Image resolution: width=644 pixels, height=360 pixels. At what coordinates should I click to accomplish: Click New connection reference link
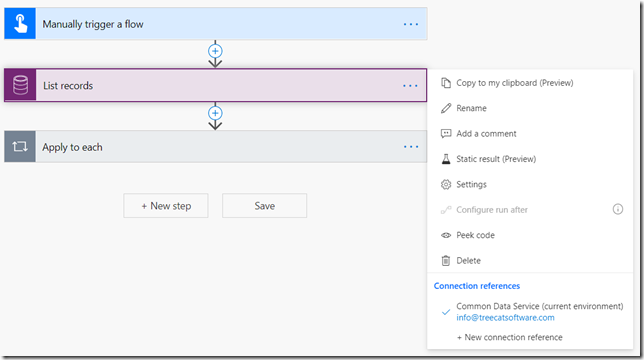[510, 337]
